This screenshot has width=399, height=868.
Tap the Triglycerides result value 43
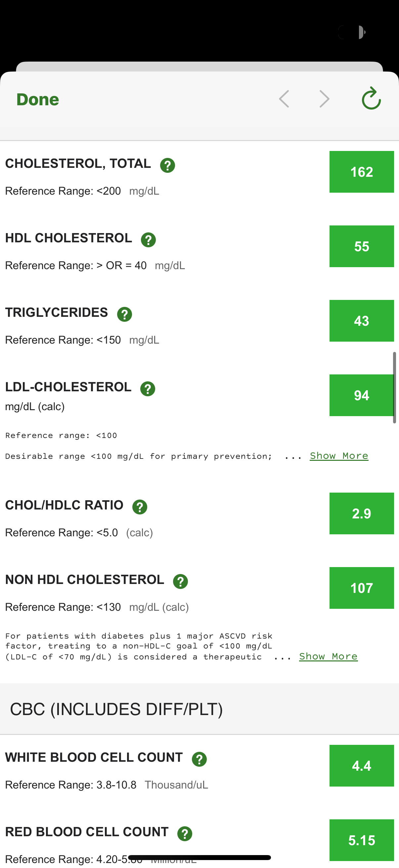[x=362, y=321]
